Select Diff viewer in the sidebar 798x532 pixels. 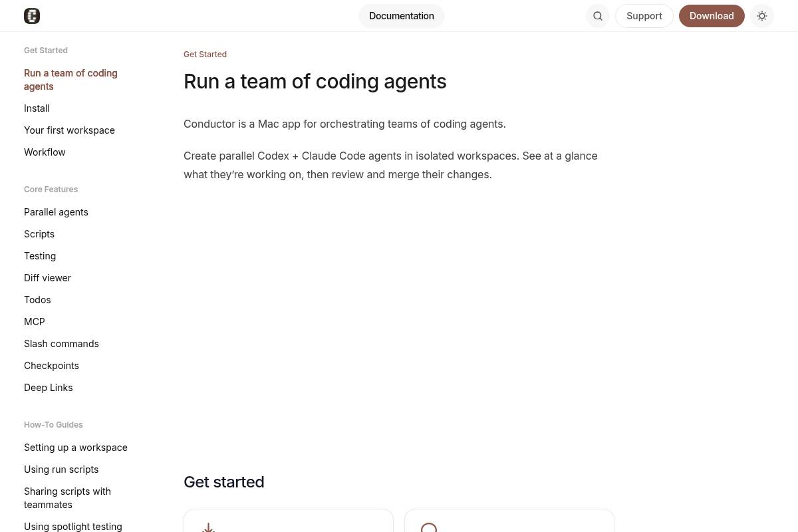pos(47,278)
